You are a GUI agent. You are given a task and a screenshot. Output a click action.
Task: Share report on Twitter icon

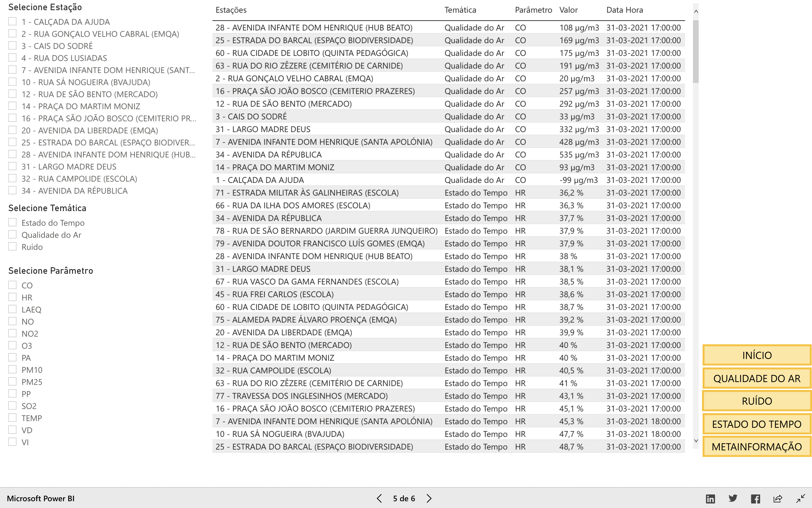click(733, 499)
